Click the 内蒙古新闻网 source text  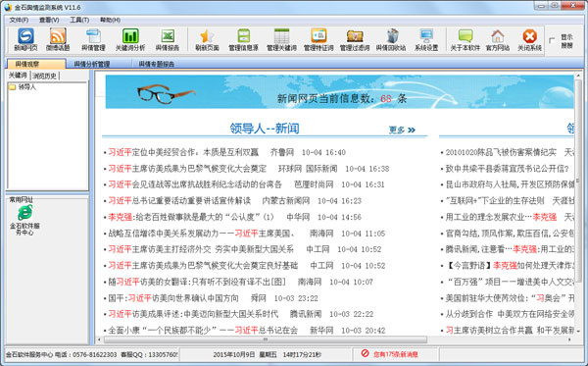[286, 201]
